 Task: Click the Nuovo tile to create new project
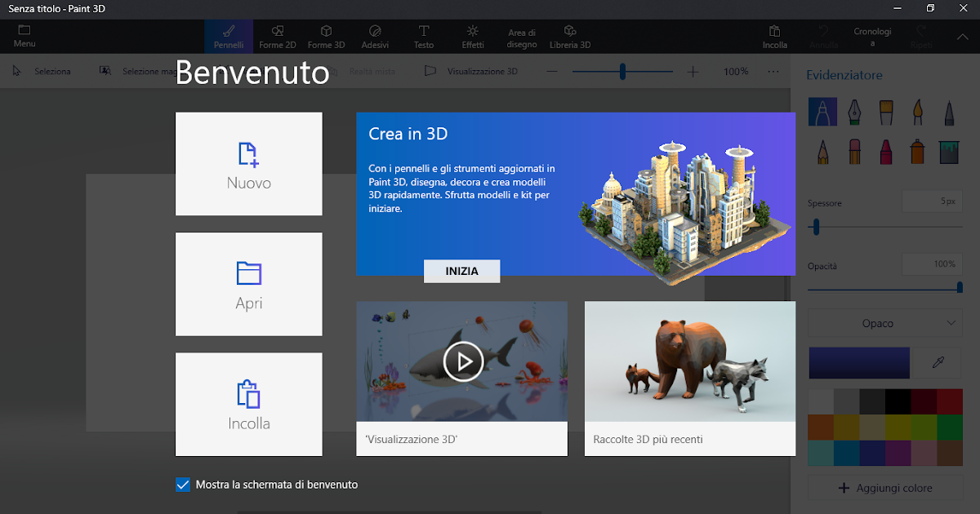coord(248,163)
